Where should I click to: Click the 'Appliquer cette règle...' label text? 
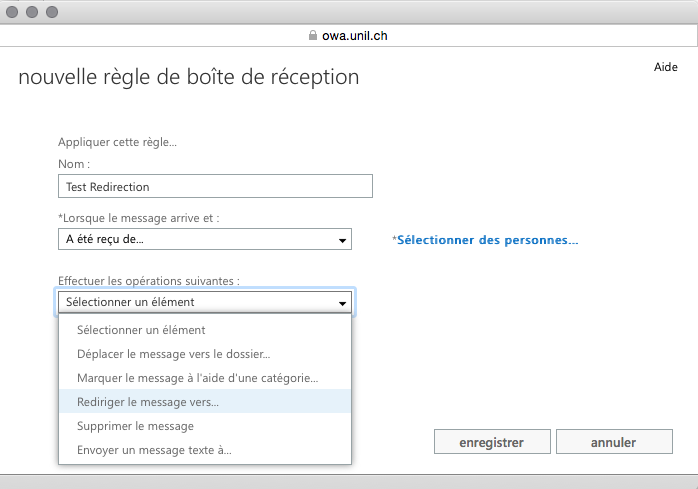click(x=117, y=142)
